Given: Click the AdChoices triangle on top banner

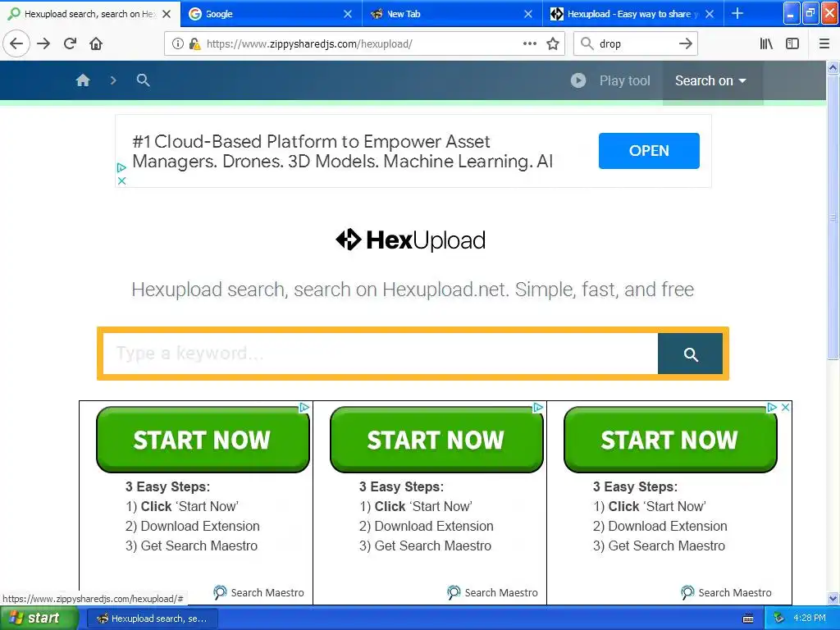Looking at the screenshot, I should point(121,167).
